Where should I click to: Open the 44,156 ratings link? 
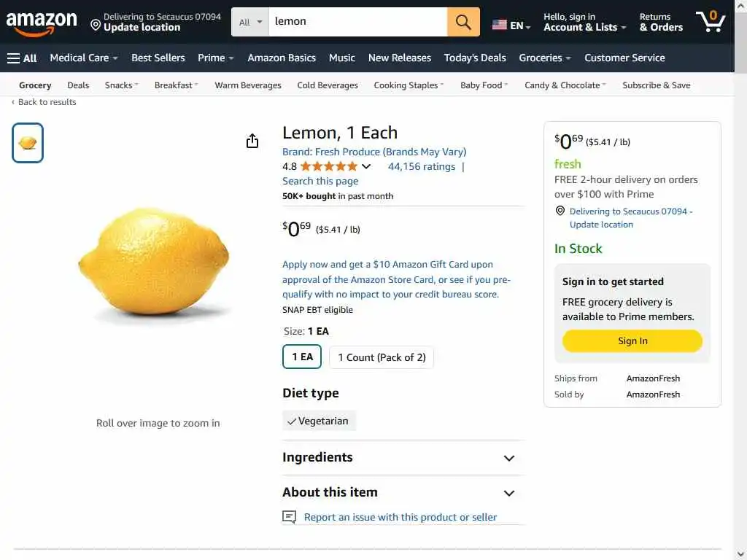point(421,166)
